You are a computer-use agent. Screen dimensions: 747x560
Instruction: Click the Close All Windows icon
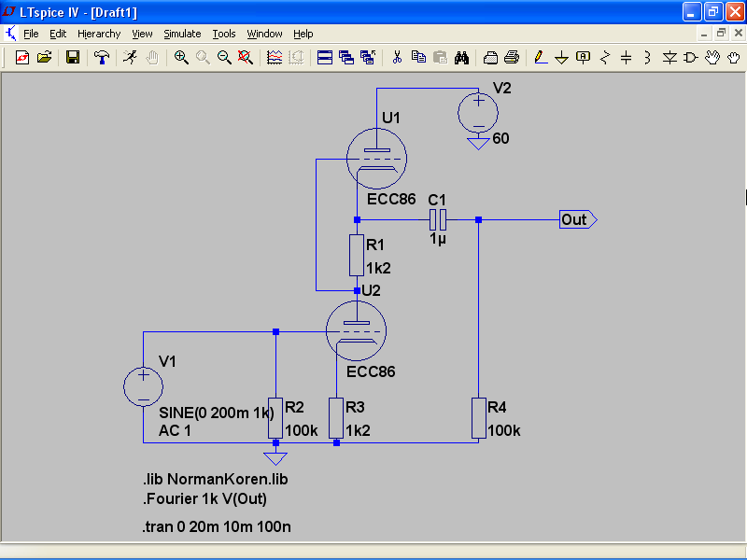(368, 58)
